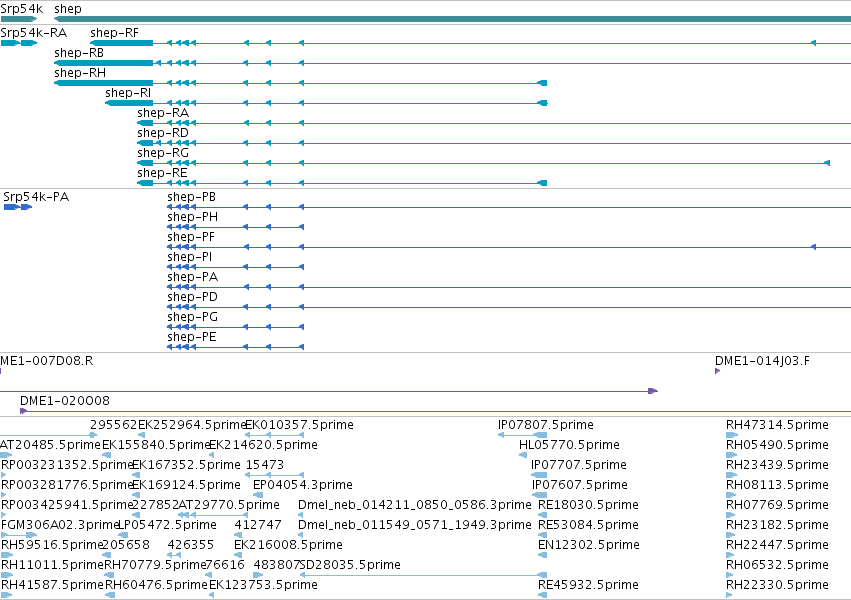The image size is (851, 600).
Task: Click the shep-PH protein label
Action: 193,217
